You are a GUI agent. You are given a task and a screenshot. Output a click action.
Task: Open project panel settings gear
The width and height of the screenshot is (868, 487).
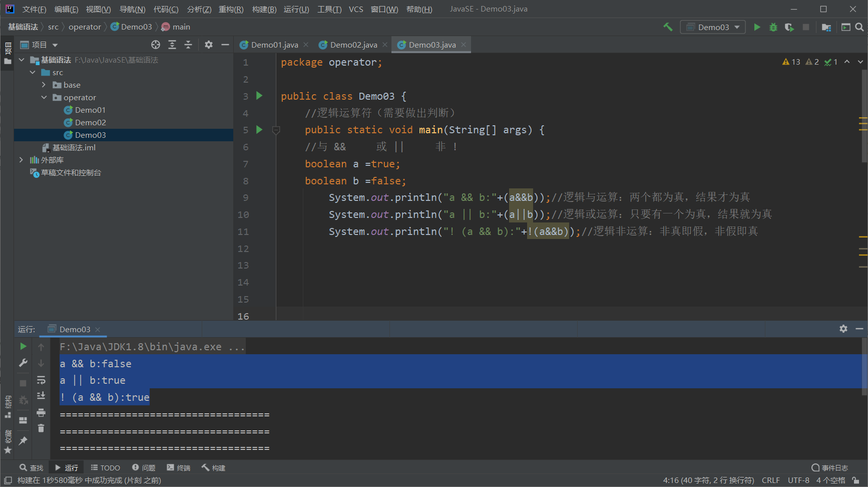209,45
